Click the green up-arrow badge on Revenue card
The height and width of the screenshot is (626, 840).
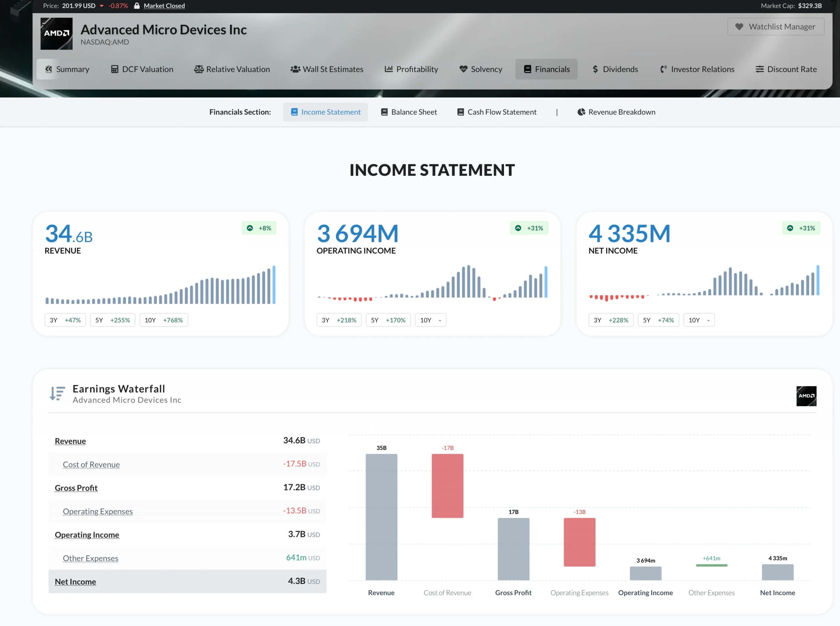[250, 228]
